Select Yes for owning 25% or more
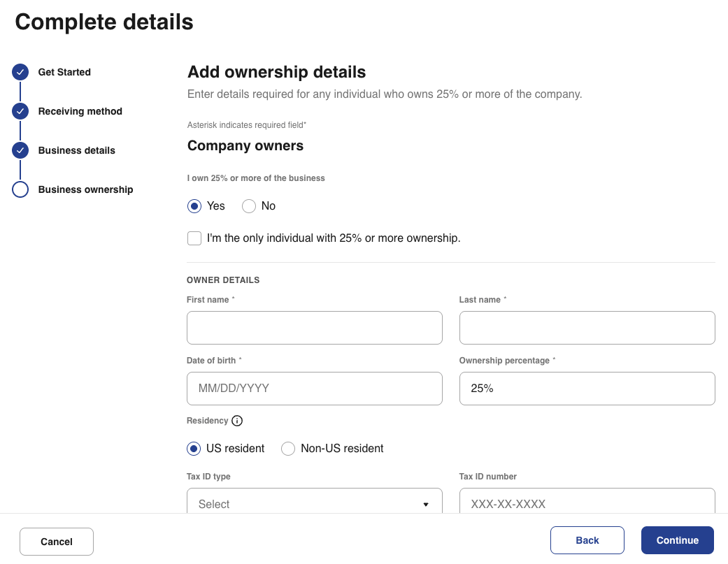 (x=194, y=206)
